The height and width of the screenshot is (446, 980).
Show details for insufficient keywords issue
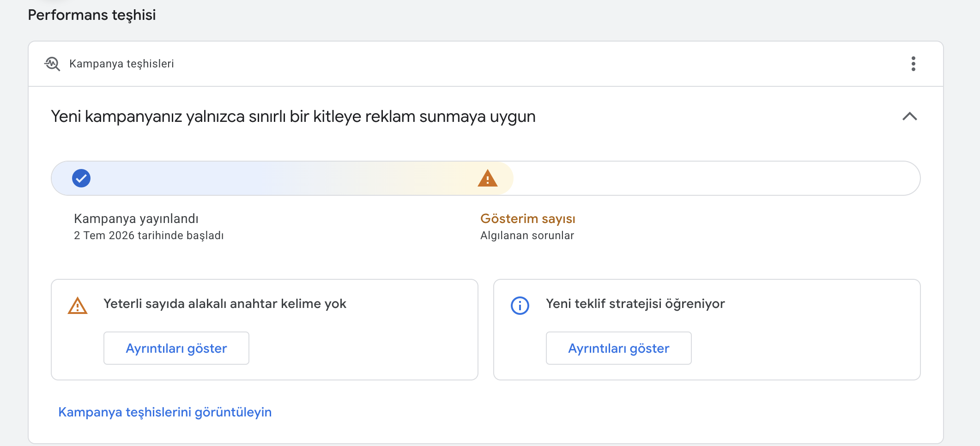click(176, 348)
